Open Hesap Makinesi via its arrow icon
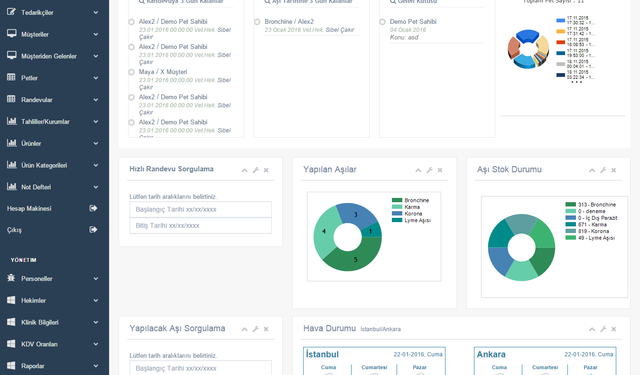This screenshot has height=375, width=640. [93, 209]
